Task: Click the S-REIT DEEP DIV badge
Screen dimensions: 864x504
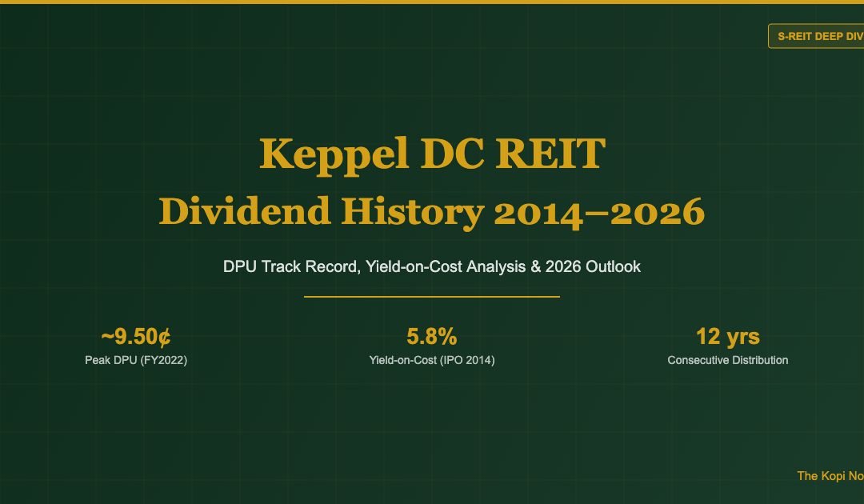Action: tap(816, 36)
